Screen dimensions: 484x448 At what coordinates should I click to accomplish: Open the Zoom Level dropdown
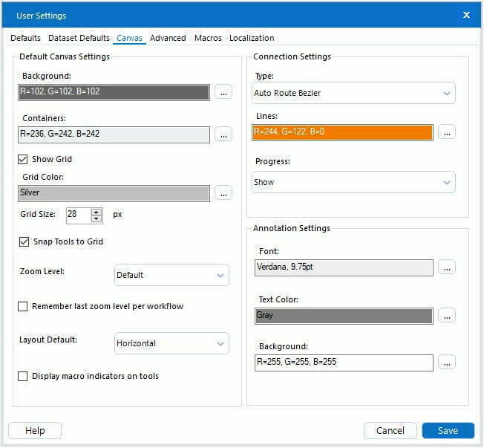[171, 275]
